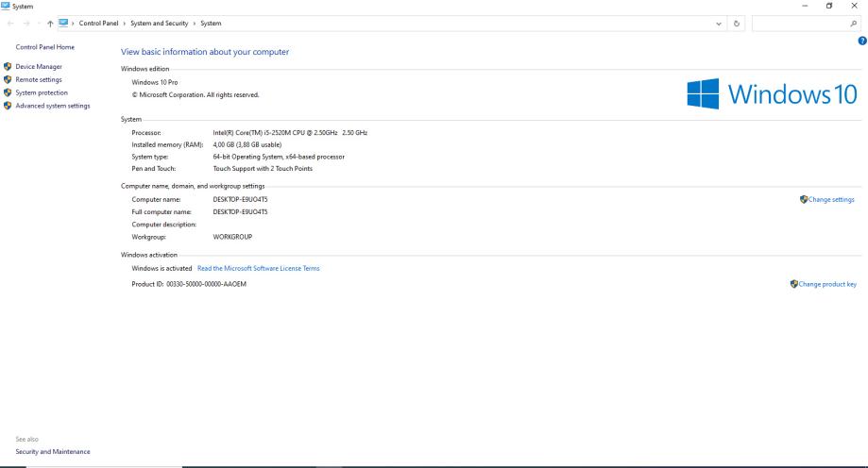Click the Full computer name value
Screen dimensions: 868x468
tap(240, 212)
